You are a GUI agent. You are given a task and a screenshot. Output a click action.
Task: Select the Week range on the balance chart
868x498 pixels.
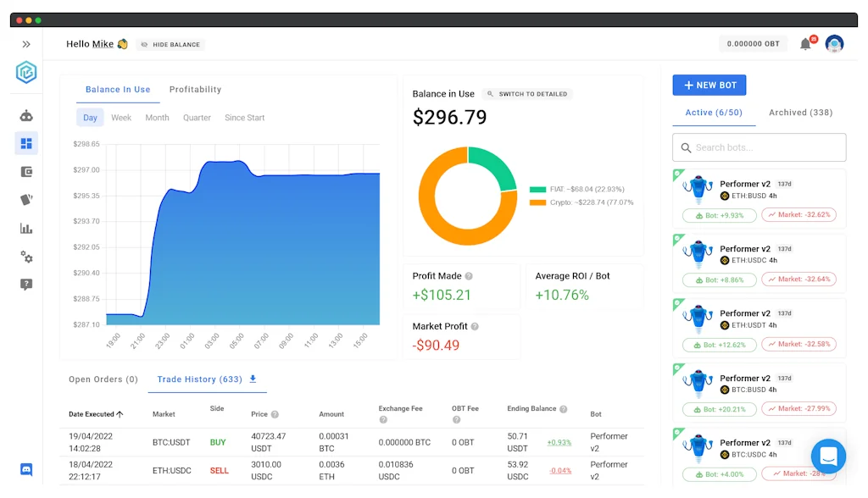[120, 117]
